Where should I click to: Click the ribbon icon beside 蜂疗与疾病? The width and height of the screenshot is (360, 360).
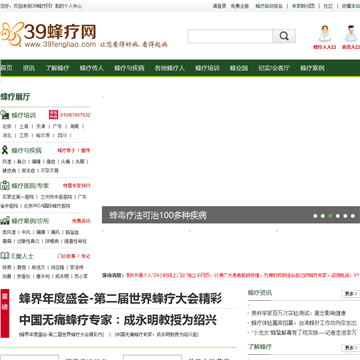tap(5, 150)
